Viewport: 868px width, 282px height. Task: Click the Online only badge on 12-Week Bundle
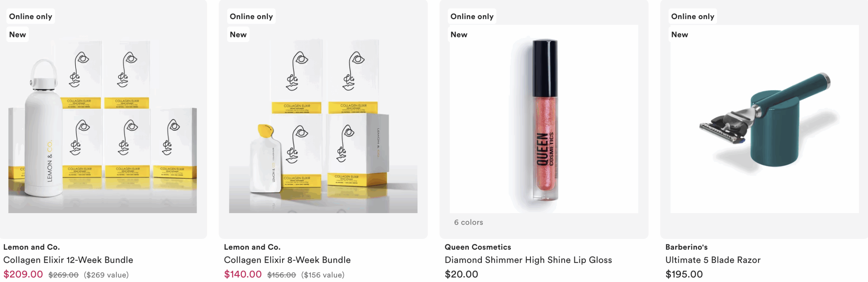31,16
